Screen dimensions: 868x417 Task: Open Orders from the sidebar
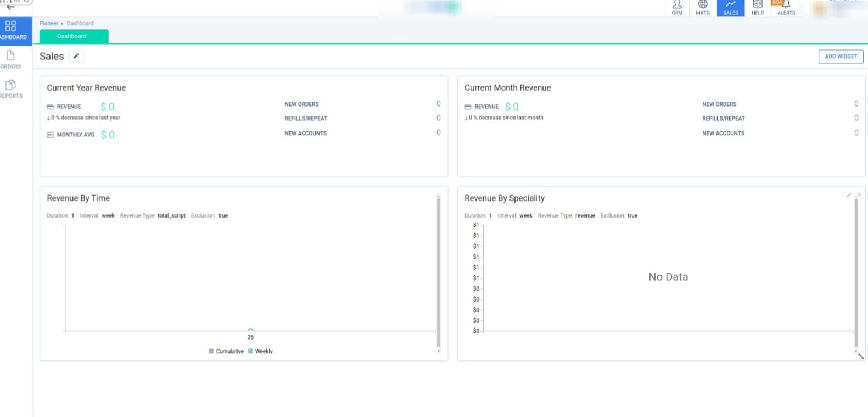[11, 60]
